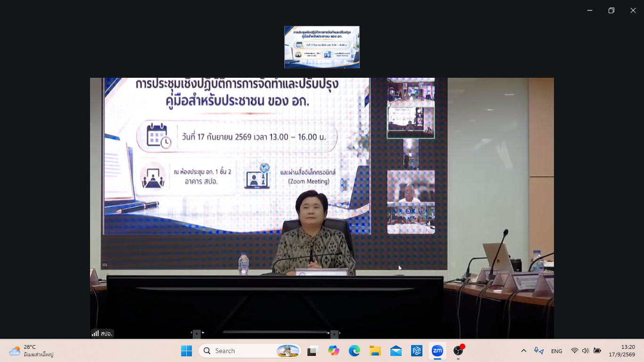Click the taskbar Search box
This screenshot has height=362, width=644.
coord(250,351)
